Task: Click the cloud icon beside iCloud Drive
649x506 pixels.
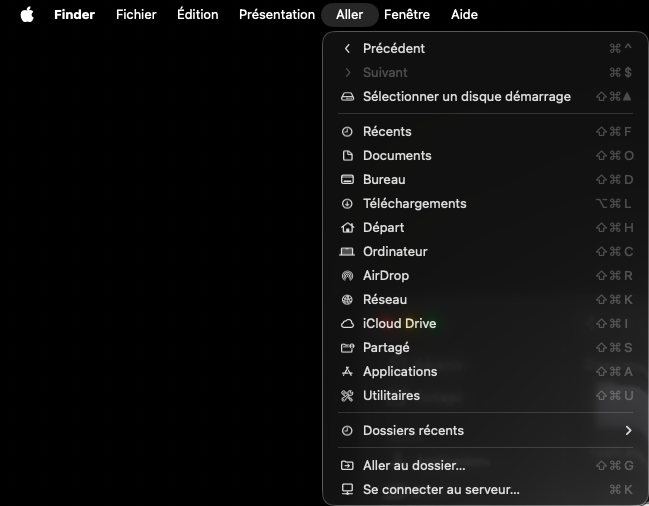Action: (x=347, y=324)
